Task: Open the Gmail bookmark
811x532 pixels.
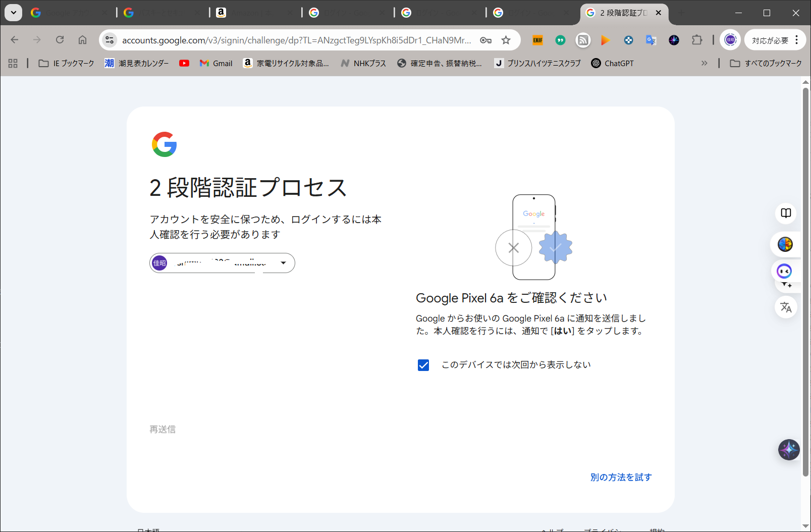Action: point(216,63)
